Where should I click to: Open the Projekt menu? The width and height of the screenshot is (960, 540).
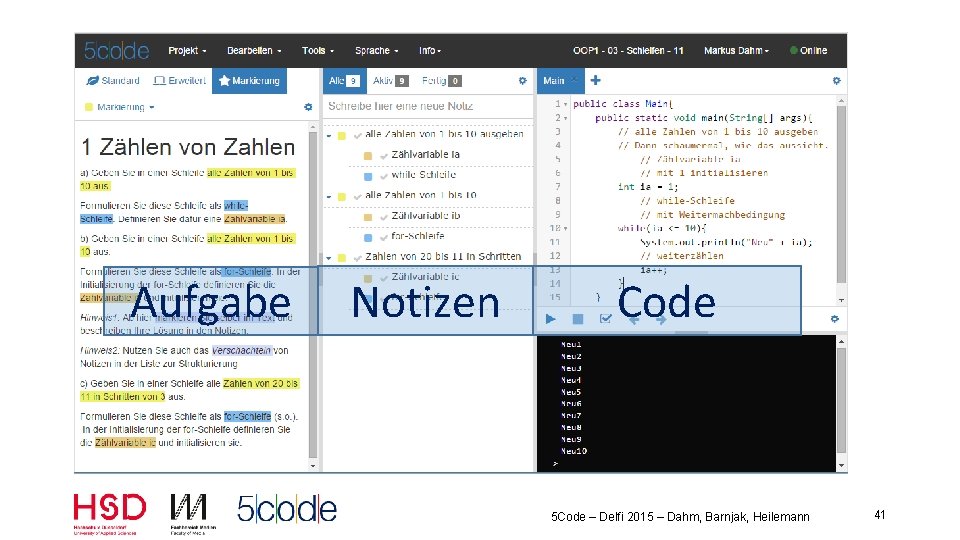(187, 51)
